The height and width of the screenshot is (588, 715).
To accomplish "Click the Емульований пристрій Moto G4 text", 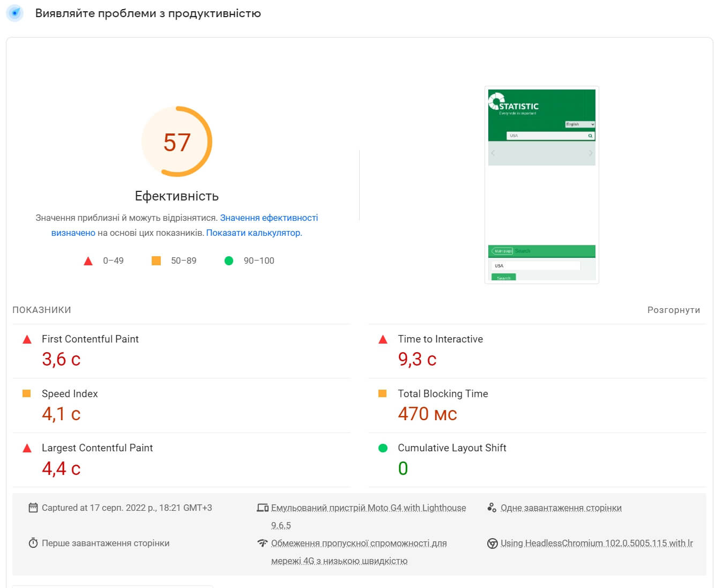I will tap(368, 508).
